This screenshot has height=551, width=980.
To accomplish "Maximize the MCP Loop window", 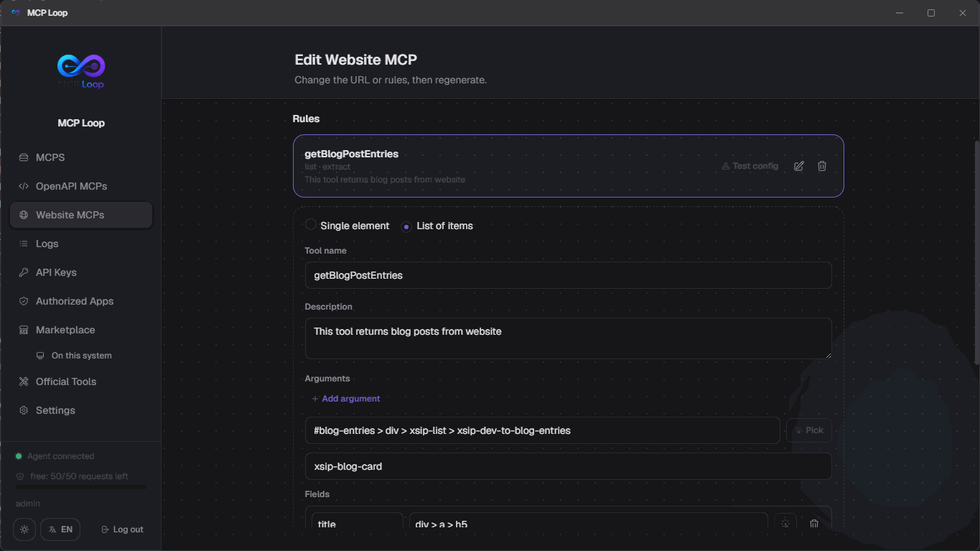I will [931, 13].
